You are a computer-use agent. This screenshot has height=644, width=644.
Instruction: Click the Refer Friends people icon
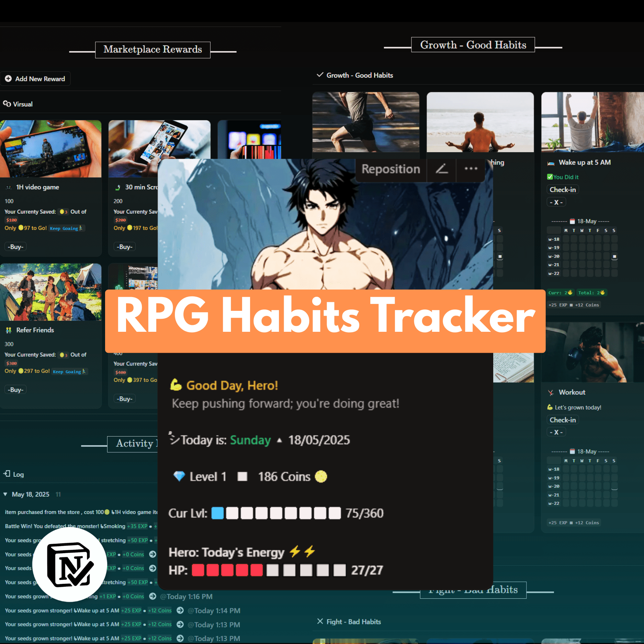[9, 330]
